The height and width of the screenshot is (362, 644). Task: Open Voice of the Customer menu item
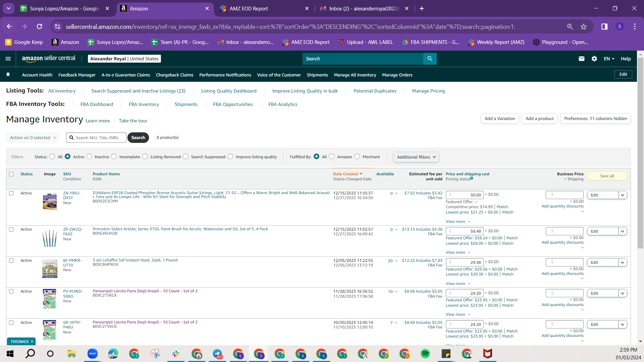(x=279, y=75)
